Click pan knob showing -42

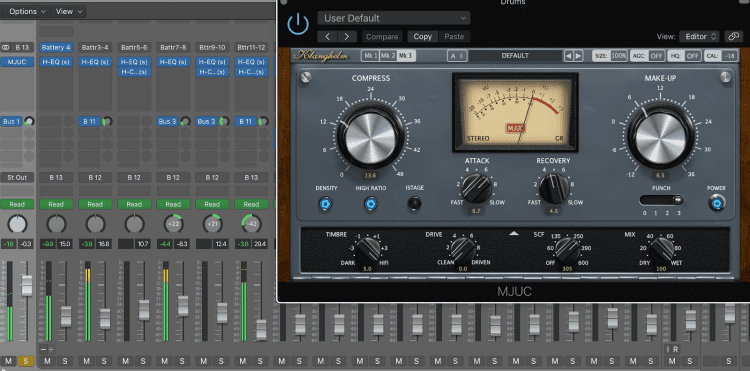[x=251, y=224]
